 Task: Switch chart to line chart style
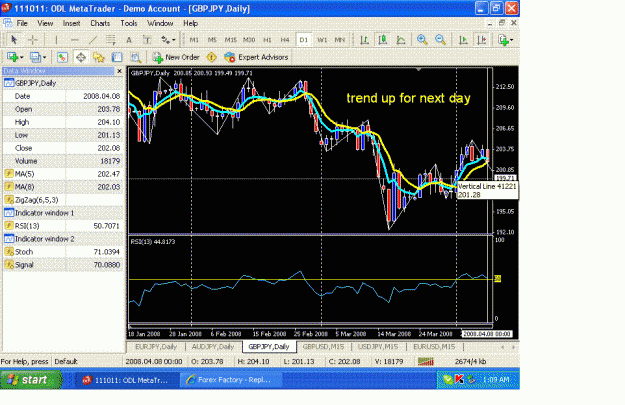click(x=401, y=40)
